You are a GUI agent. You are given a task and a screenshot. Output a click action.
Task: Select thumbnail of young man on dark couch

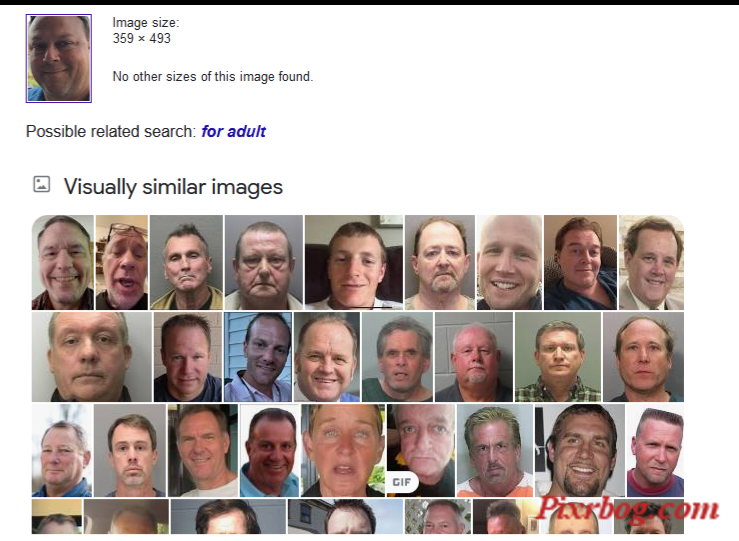click(x=354, y=262)
